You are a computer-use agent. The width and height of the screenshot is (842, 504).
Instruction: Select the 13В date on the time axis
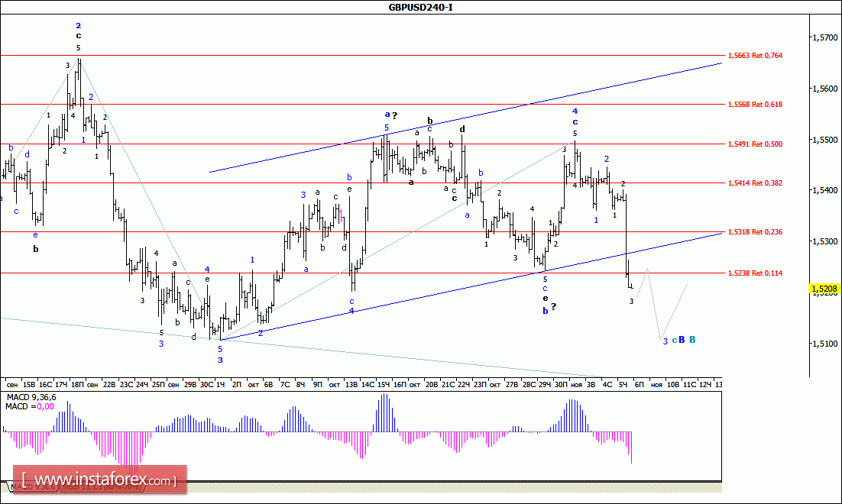(351, 384)
